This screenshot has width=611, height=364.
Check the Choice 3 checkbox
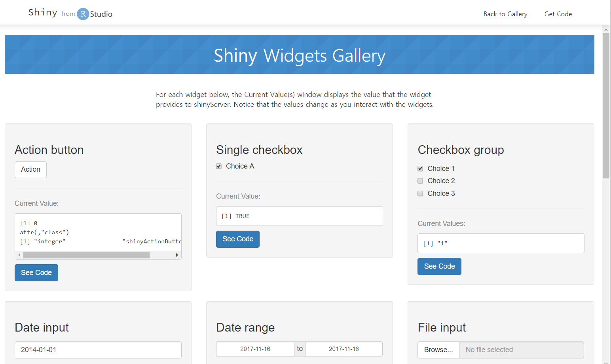tap(420, 193)
